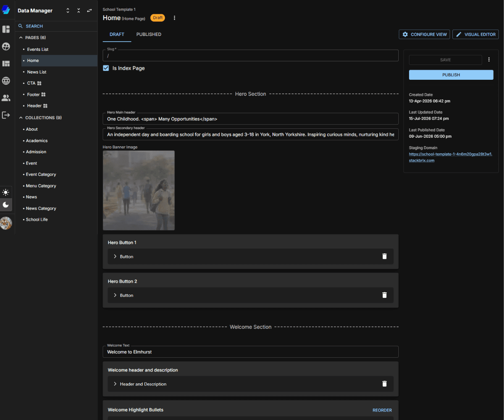Delete the Header and Description item
Screen dimensions: 504x420
pos(384,384)
